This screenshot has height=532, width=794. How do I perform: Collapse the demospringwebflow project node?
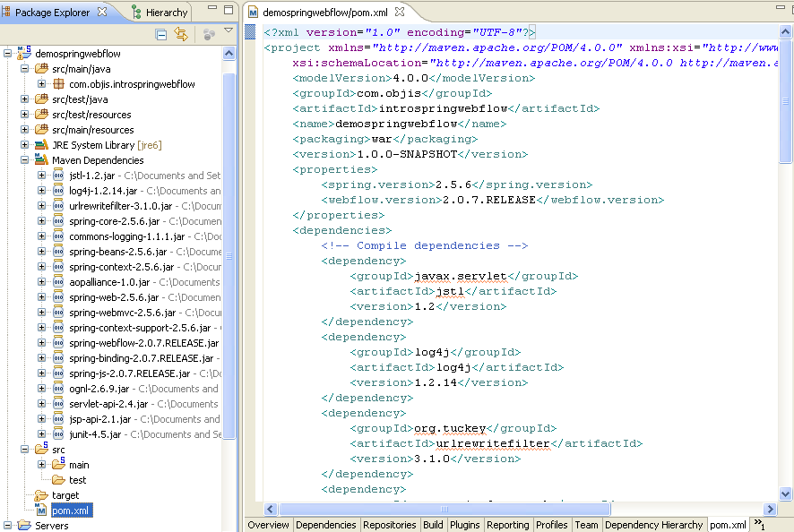click(x=7, y=53)
